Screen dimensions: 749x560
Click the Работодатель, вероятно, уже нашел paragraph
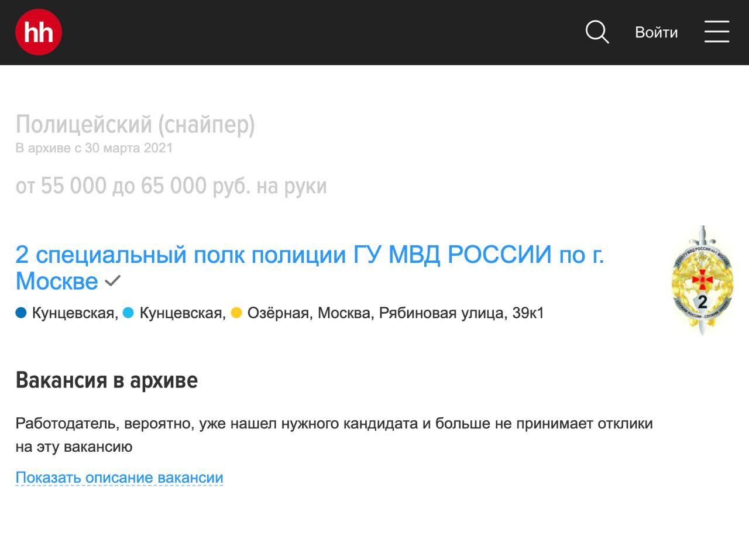point(334,435)
